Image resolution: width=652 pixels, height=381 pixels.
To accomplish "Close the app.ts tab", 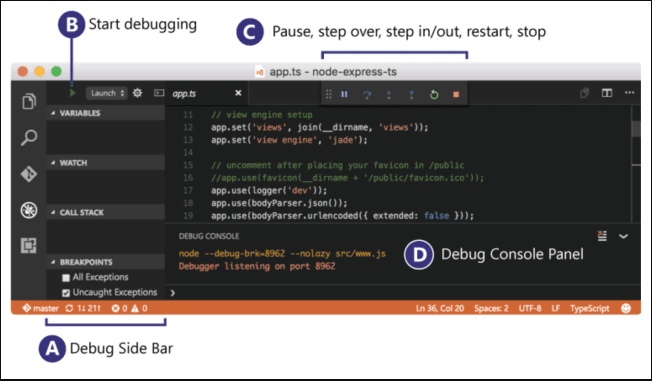I will 238,93.
